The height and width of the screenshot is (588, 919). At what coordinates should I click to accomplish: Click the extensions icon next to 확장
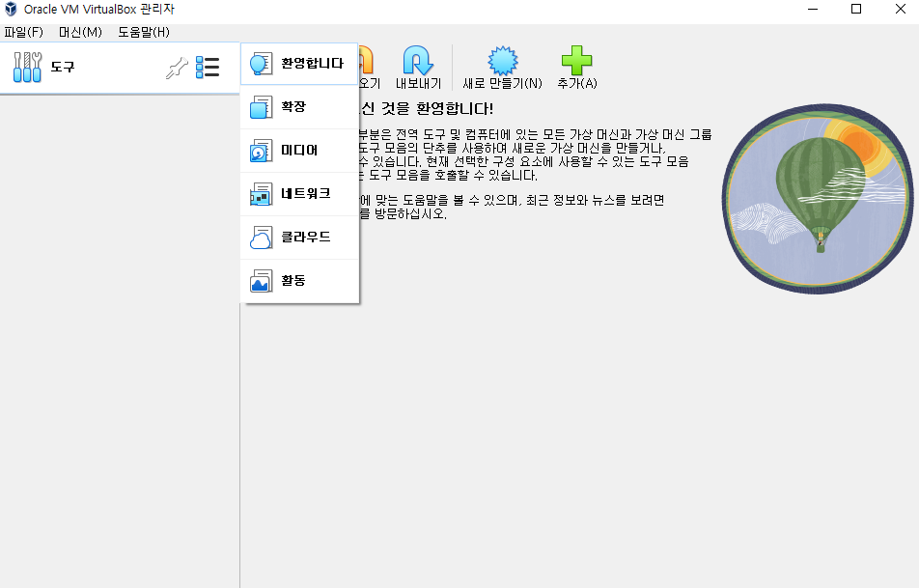click(261, 107)
